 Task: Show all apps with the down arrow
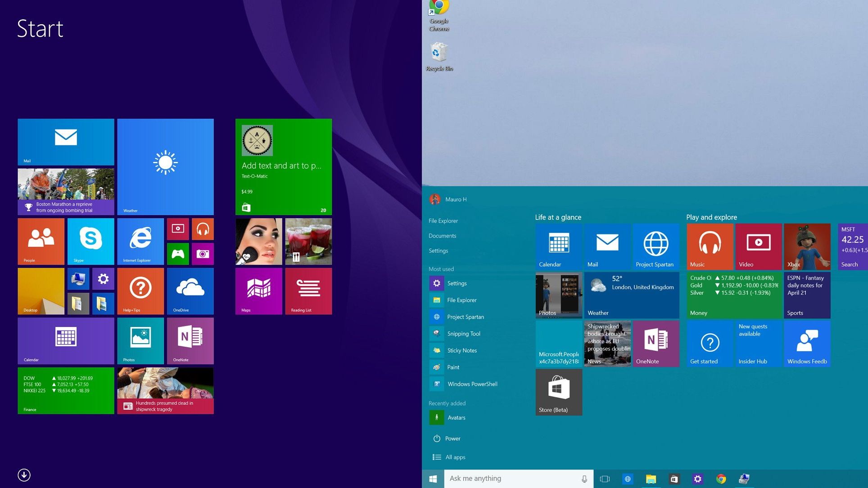(x=24, y=475)
